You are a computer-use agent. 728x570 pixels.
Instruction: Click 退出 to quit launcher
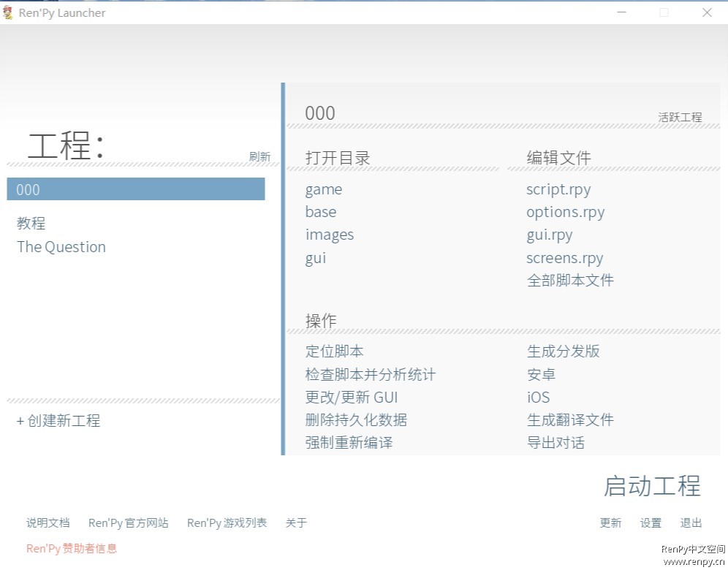pyautogui.click(x=691, y=523)
